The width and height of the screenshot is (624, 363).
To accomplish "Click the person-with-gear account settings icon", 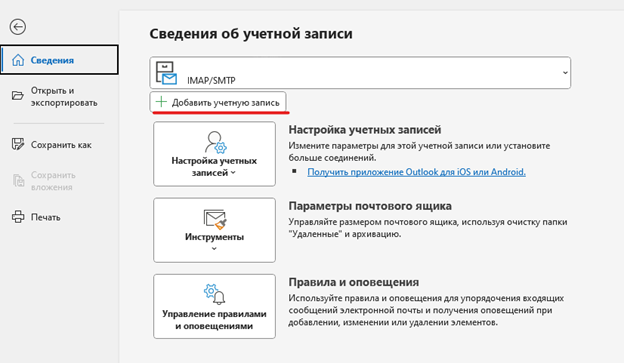I will pos(215,142).
